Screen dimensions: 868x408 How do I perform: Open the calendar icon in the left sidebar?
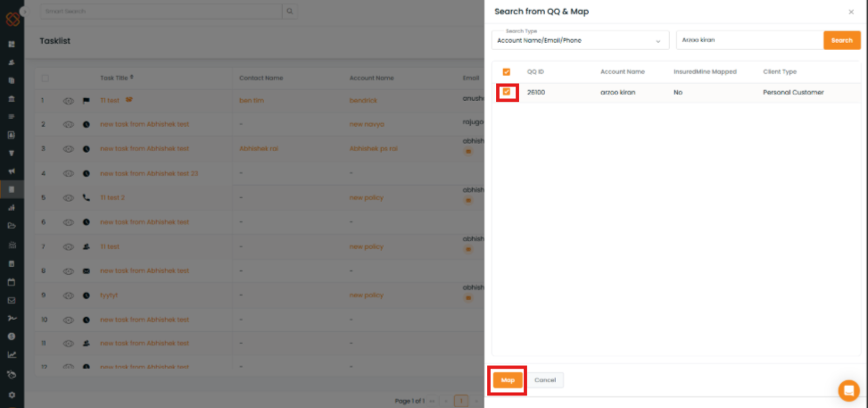tap(12, 282)
